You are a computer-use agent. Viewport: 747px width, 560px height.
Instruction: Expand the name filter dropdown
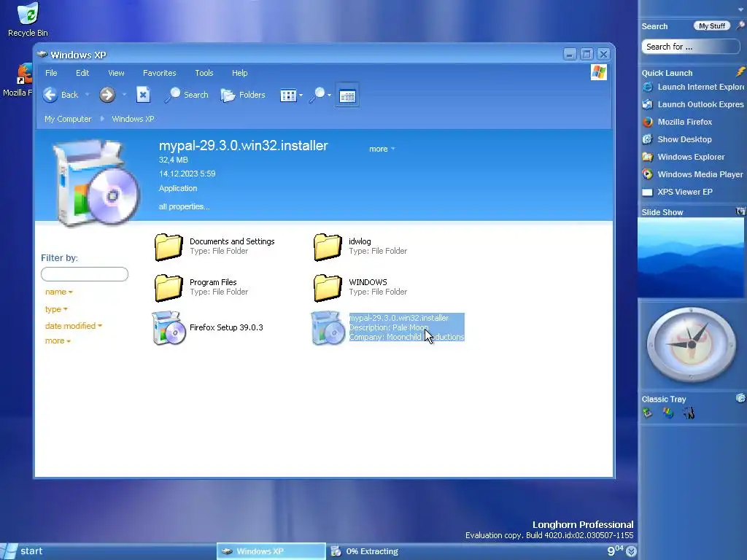click(58, 292)
